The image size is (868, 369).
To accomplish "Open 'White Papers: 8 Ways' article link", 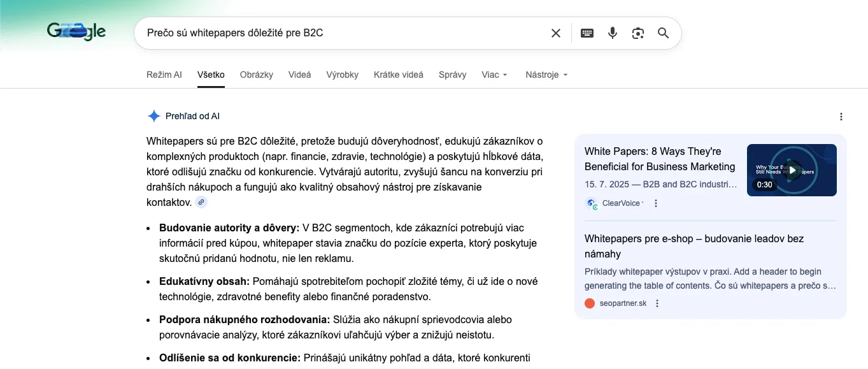I will click(659, 159).
